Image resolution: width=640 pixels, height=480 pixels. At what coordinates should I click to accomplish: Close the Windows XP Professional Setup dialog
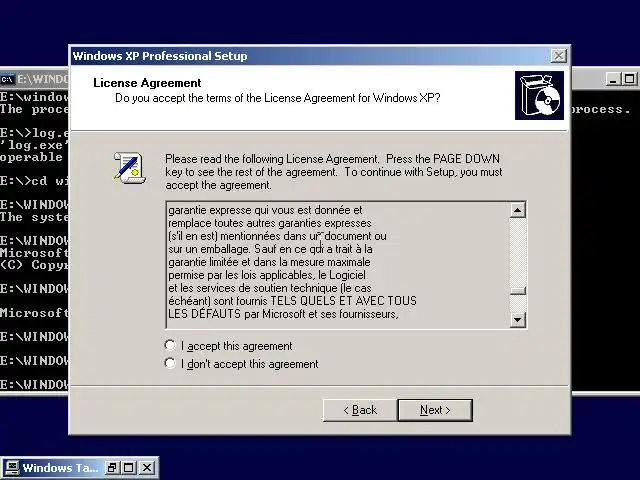[x=558, y=56]
